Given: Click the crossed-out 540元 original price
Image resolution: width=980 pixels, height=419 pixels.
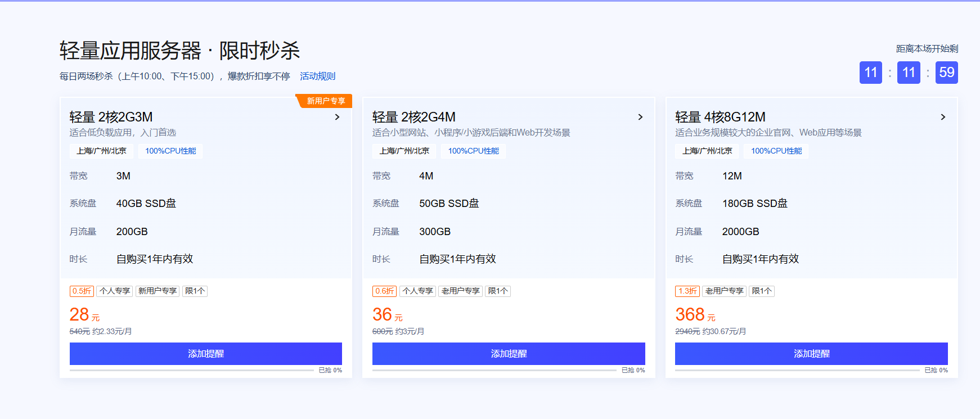Looking at the screenshot, I should 80,332.
